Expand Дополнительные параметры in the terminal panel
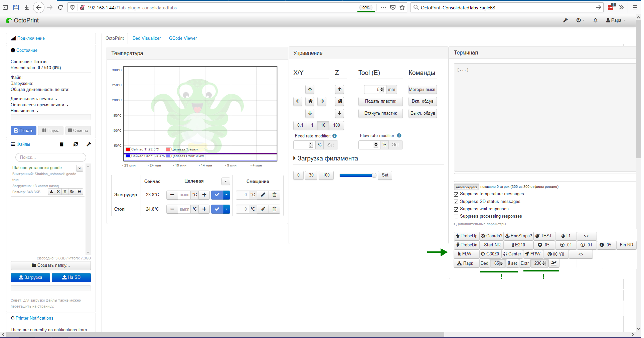This screenshot has height=338, width=644. 480,224
